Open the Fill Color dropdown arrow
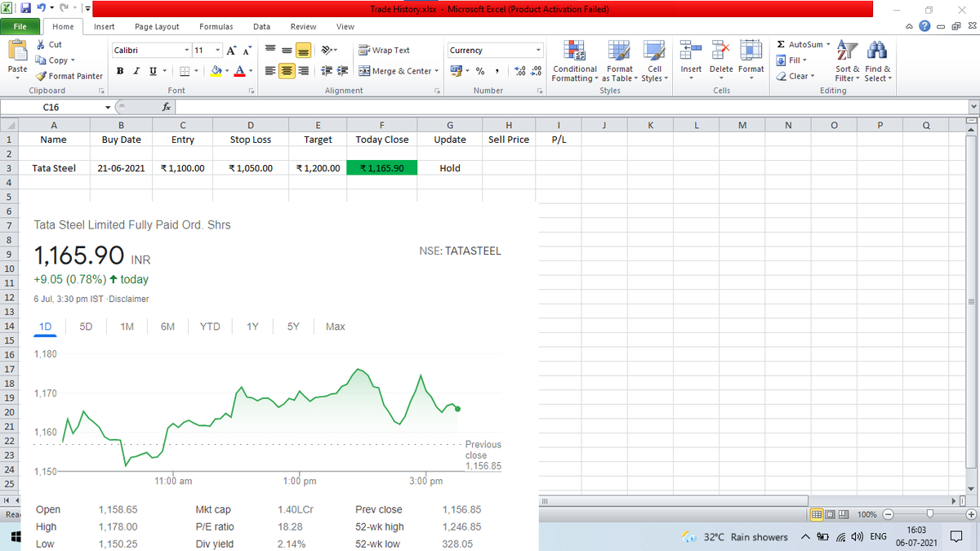 226,71
